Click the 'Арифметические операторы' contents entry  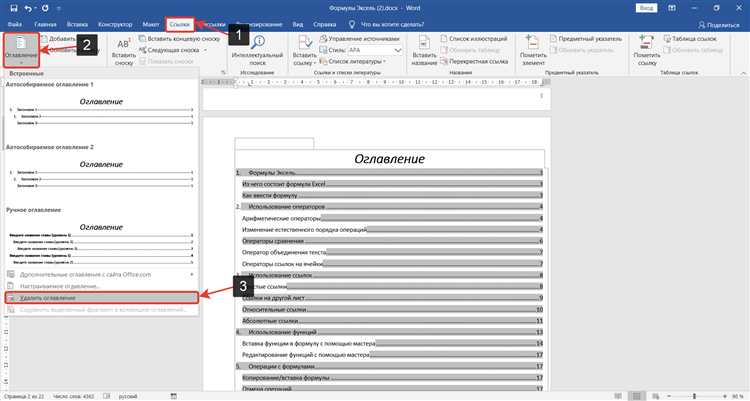(392, 218)
